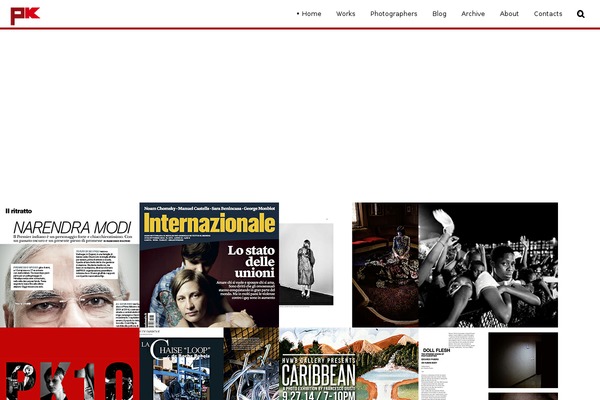
Task: Open the Internazionale magazine cover thumbnail
Action: tap(209, 265)
